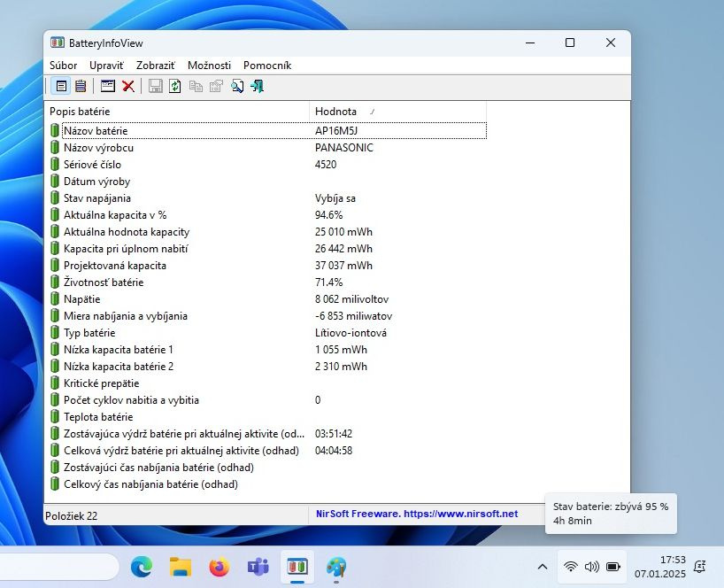
Task: Open the Upraviť menu
Action: pyautogui.click(x=107, y=66)
